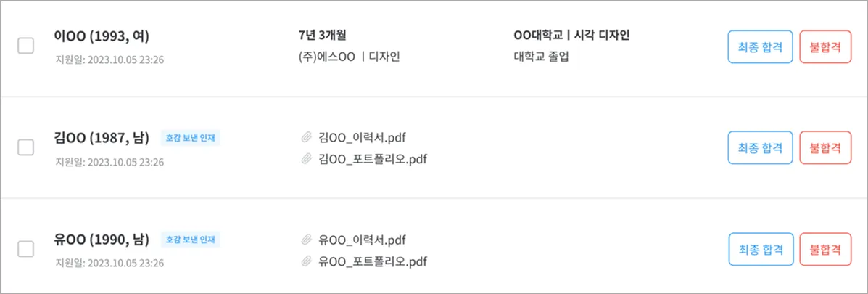Click the 호감 보낸 인재 tag for 김OO
The width and height of the screenshot is (868, 294).
[190, 138]
